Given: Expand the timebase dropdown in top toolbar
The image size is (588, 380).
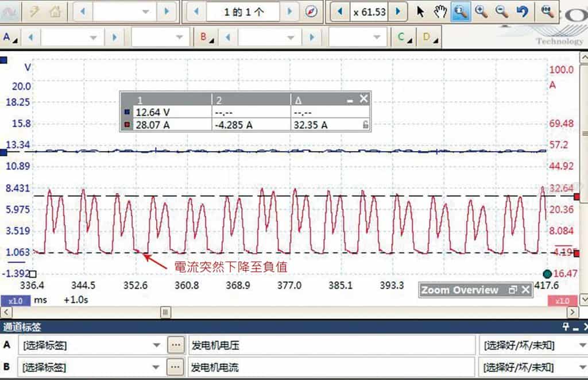Looking at the screenshot, I should click(x=145, y=12).
